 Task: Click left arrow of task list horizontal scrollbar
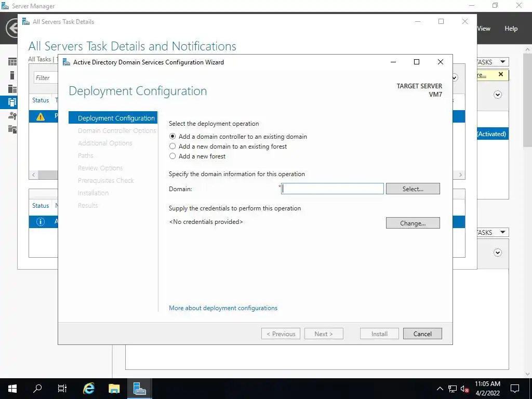[33, 175]
